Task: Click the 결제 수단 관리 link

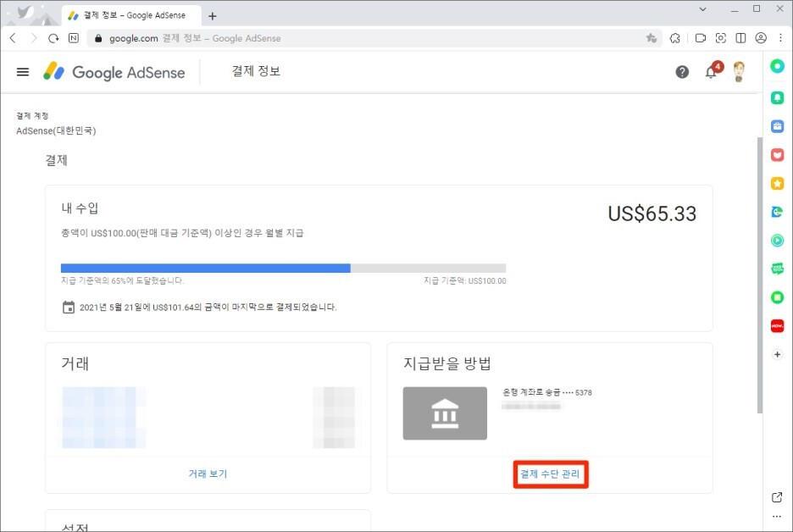Action: 550,474
